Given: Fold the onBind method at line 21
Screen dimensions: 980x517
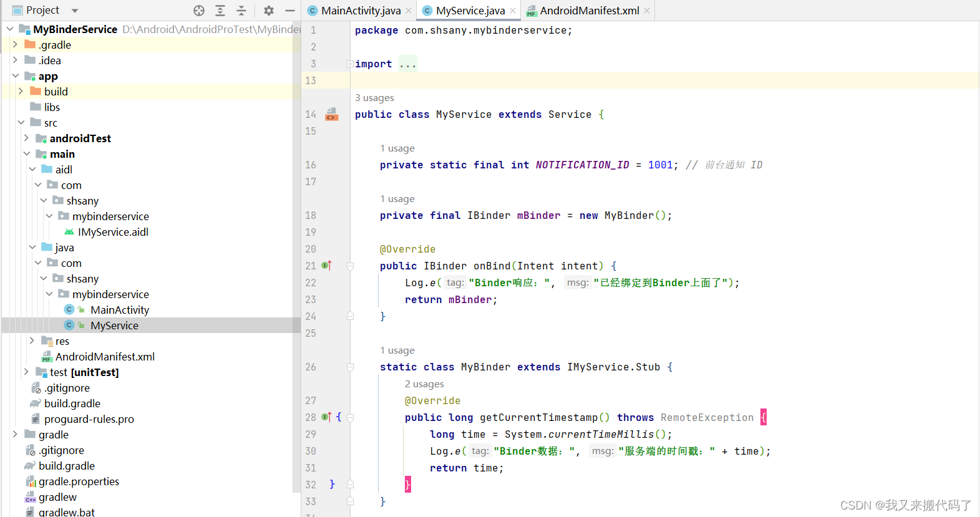Looking at the screenshot, I should [x=350, y=266].
